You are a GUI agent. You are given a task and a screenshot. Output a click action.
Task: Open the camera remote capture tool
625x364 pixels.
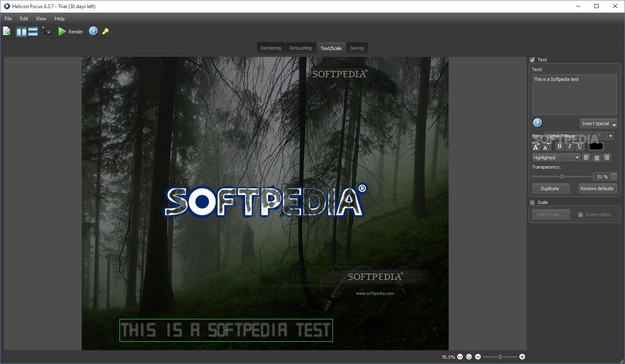click(x=47, y=31)
